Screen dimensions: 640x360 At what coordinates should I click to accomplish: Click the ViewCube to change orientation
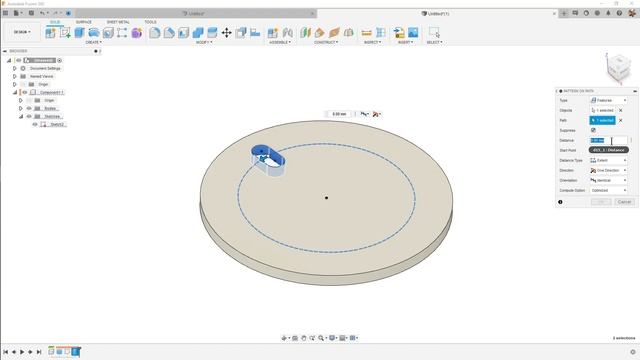tap(618, 69)
